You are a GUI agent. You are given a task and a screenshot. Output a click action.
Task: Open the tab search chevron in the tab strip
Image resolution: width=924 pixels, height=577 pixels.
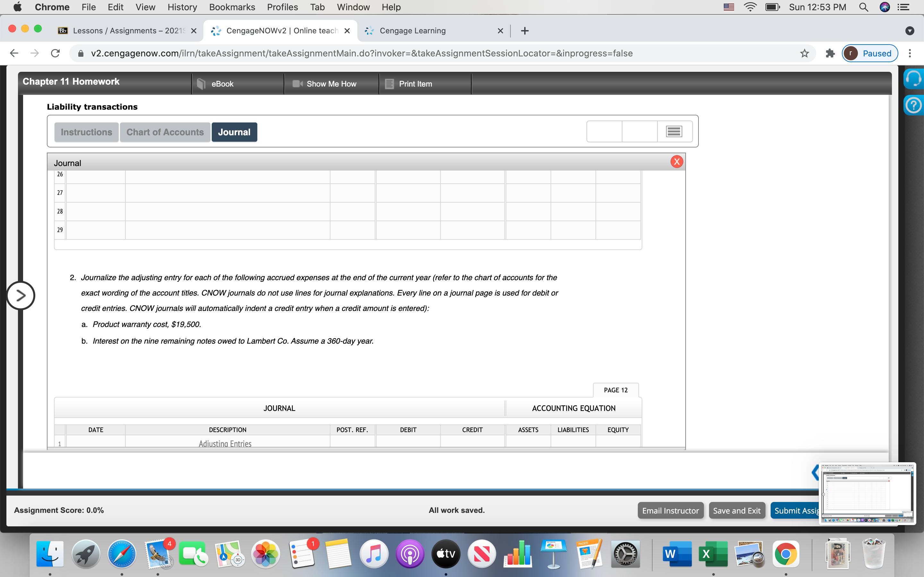(x=910, y=30)
